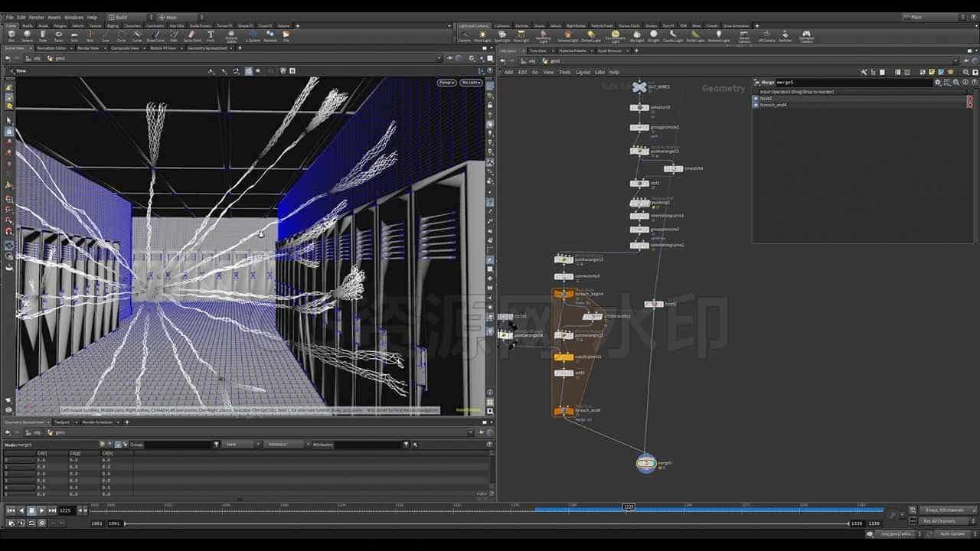Image resolution: width=980 pixels, height=551 pixels.
Task: Select the OUT_WIRES null node
Action: point(639,87)
